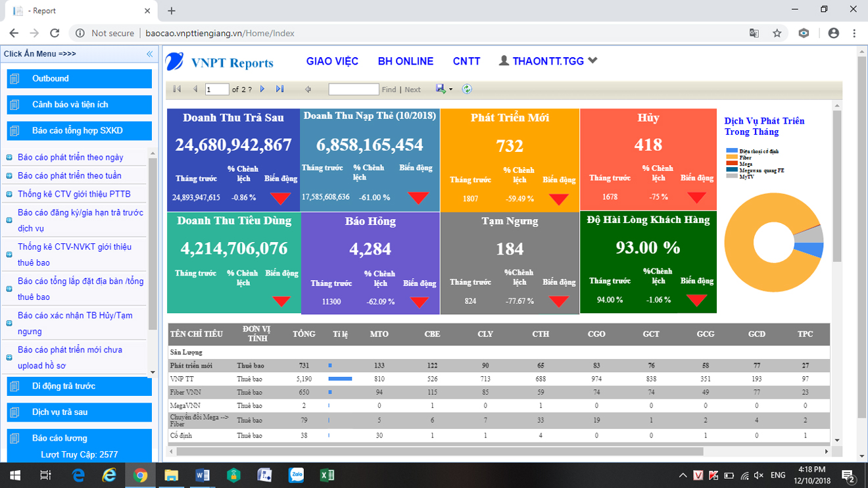This screenshot has width=868, height=488.
Task: Click Fiber legend color swatch
Action: click(731, 157)
